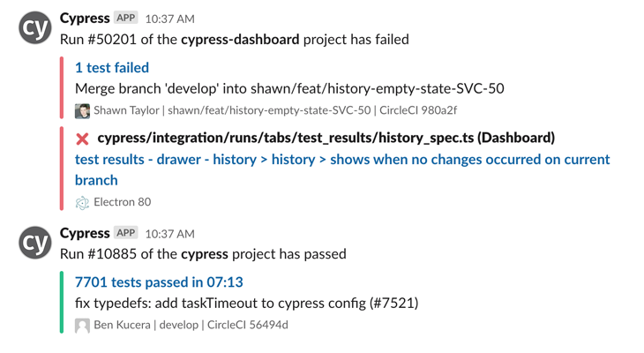Open the "1 test failed" link

pos(112,67)
